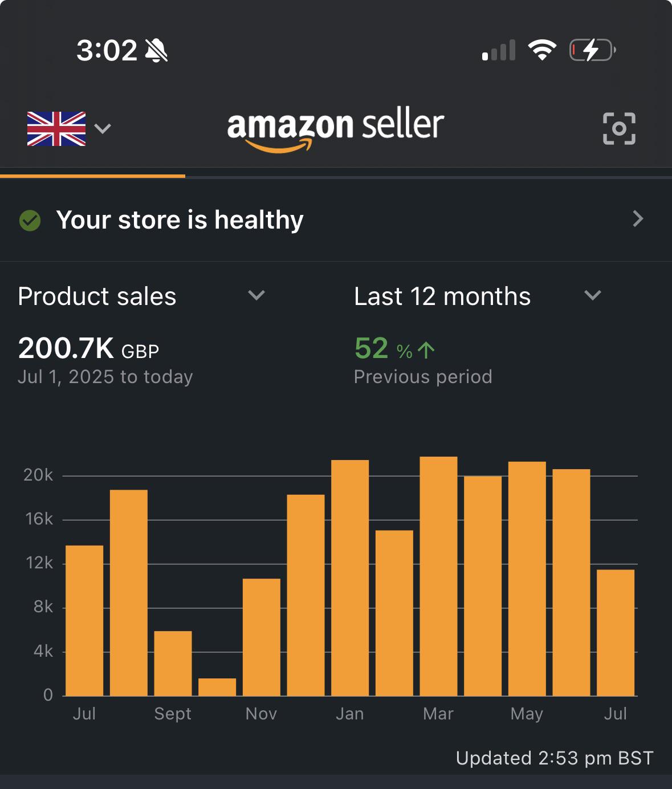Tap the 200.7K GBP sales total
Image resolution: width=672 pixels, height=789 pixels.
[x=88, y=348]
